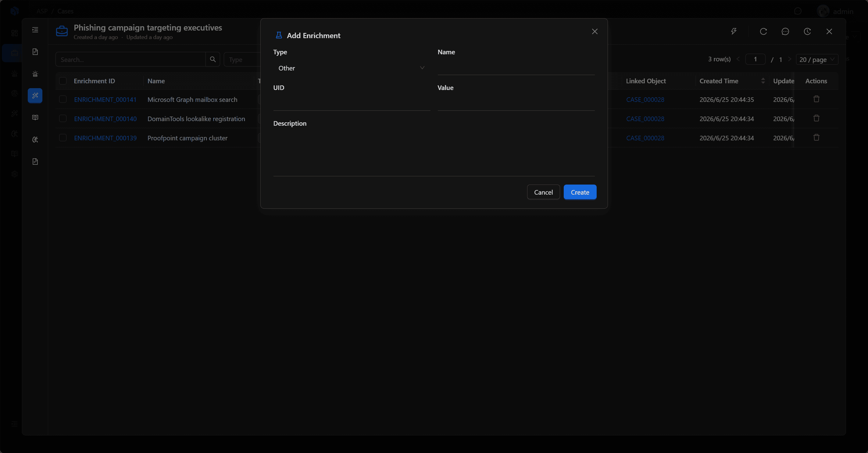Open the case history clock icon
Screen dimensions: 868x453
807,31
